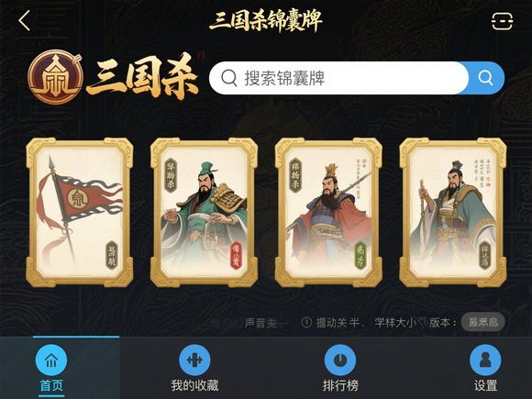Tap the 三国杀 round emblem logo
This screenshot has width=532, height=399.
pos(55,77)
